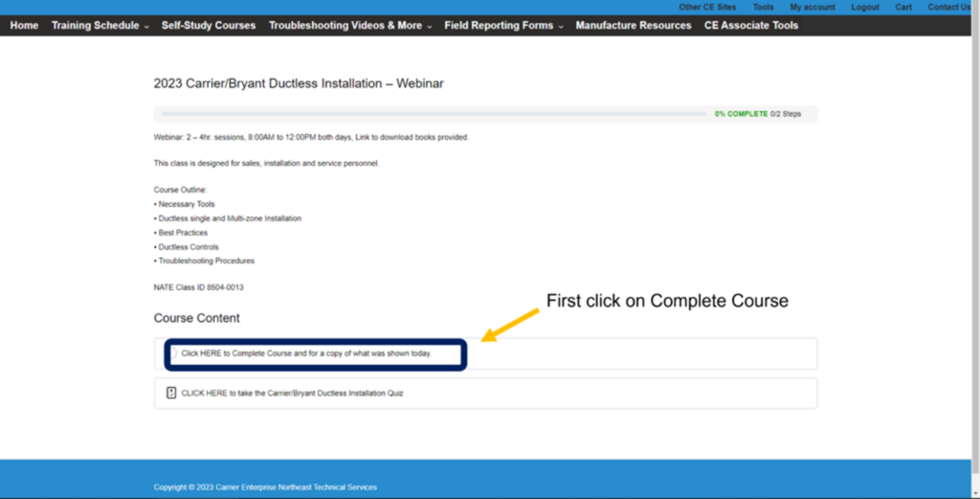Open the My account link
Image resolution: width=980 pixels, height=499 pixels.
(x=813, y=8)
